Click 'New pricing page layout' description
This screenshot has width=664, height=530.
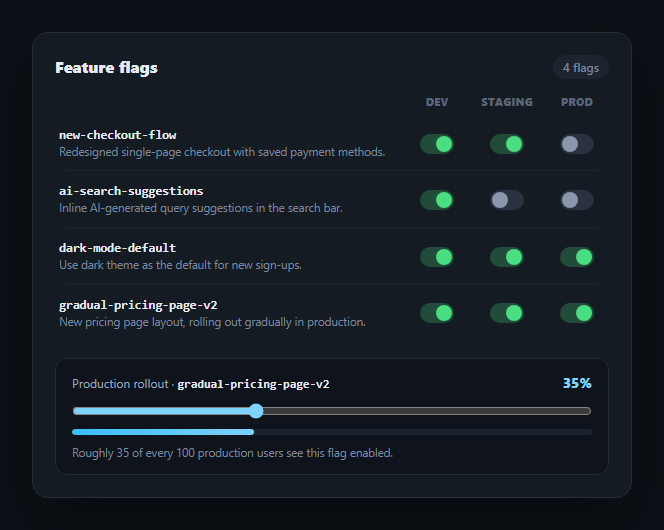pyautogui.click(x=212, y=322)
